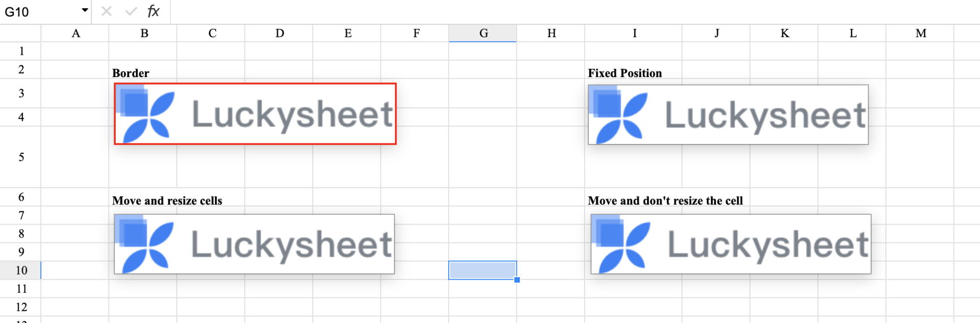Select the Move and resize cells image
Screen dimensions: 980x323
(x=254, y=244)
